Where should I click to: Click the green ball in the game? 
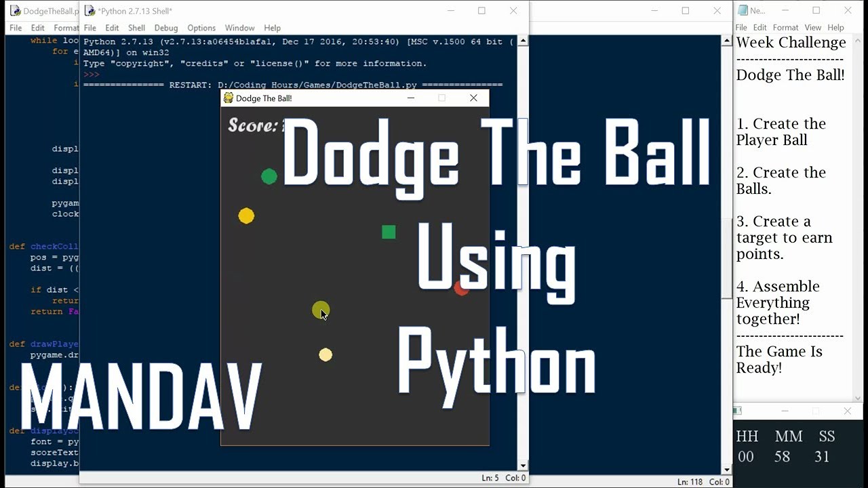(x=269, y=177)
